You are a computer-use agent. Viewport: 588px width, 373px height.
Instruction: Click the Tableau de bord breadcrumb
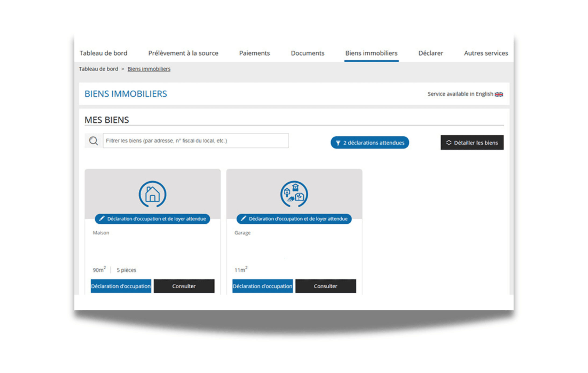pyautogui.click(x=98, y=69)
